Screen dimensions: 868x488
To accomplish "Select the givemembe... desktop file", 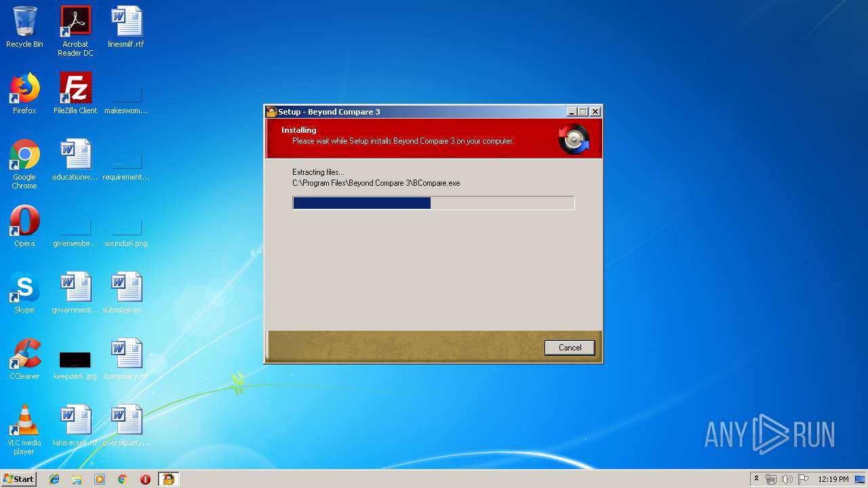I will 75,232.
